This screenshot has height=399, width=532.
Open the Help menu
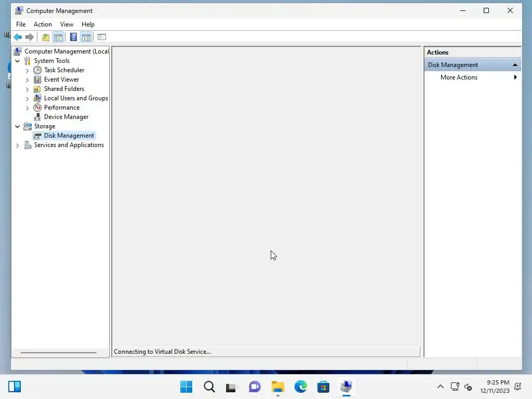coord(88,24)
